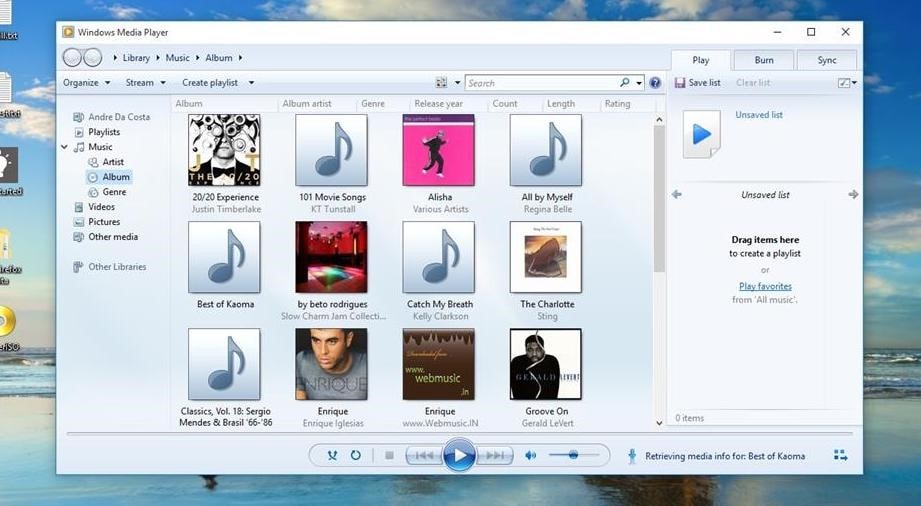Open Videos in the navigation pane
Screen dimensions: 921x506
(95, 207)
